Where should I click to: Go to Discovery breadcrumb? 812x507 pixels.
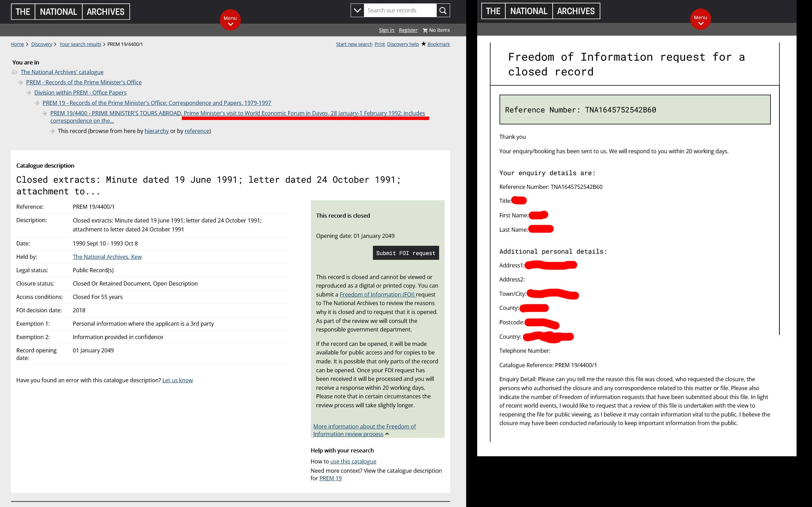click(x=42, y=44)
